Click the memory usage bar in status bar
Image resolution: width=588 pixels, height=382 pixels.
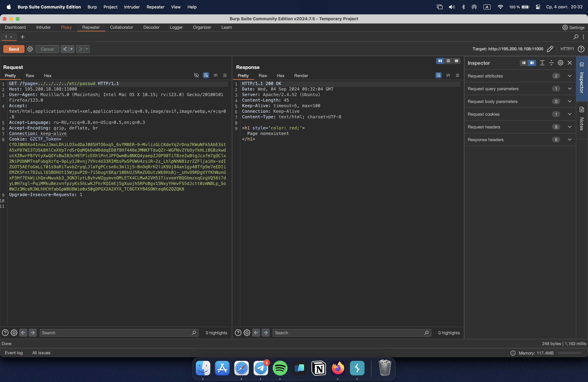pyautogui.click(x=570, y=353)
